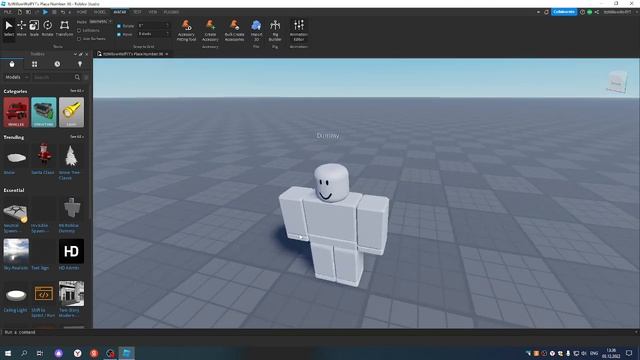Open the Windows Start menu
This screenshot has height=360, width=640.
tap(8, 353)
